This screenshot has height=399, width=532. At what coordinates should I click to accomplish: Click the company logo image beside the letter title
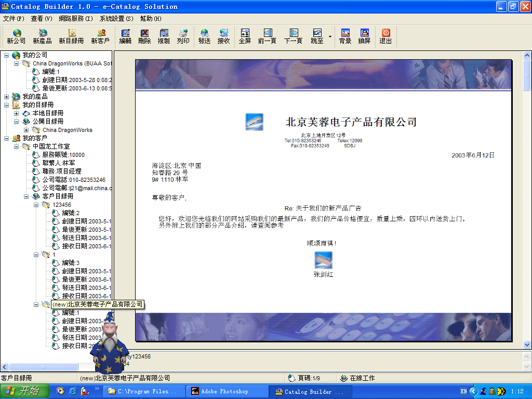(254, 122)
